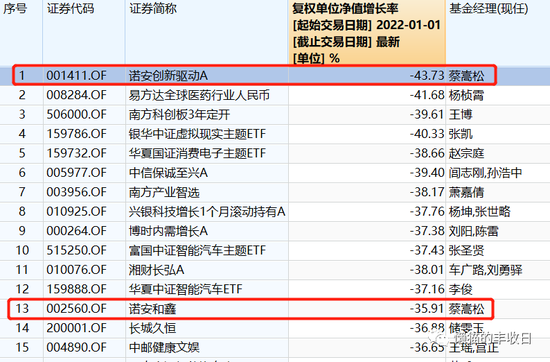Click fund name 兴银科技增长1个月滚动持有A
The image size is (550, 362).
coord(207,212)
